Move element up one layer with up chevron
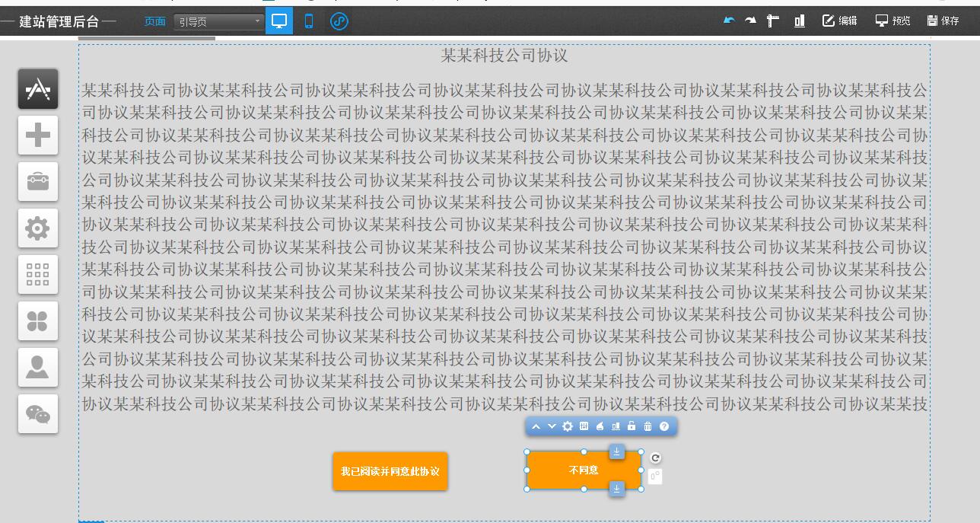The height and width of the screenshot is (523, 980). click(x=536, y=426)
